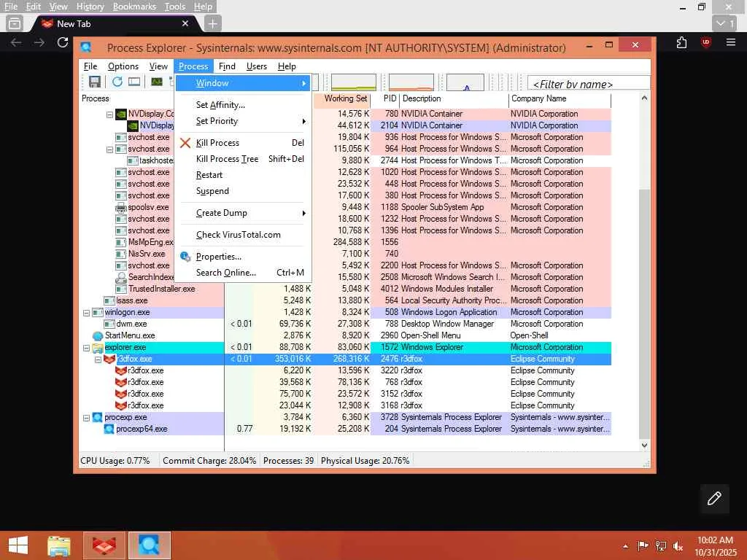The image size is (747, 560).
Task: Open the Firefox View icon left of tab
Action: [15, 23]
